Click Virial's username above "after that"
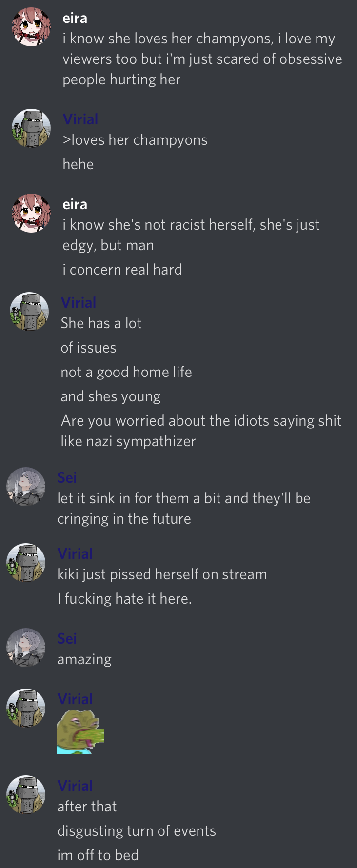Image resolution: width=357 pixels, height=868 pixels. click(x=75, y=786)
